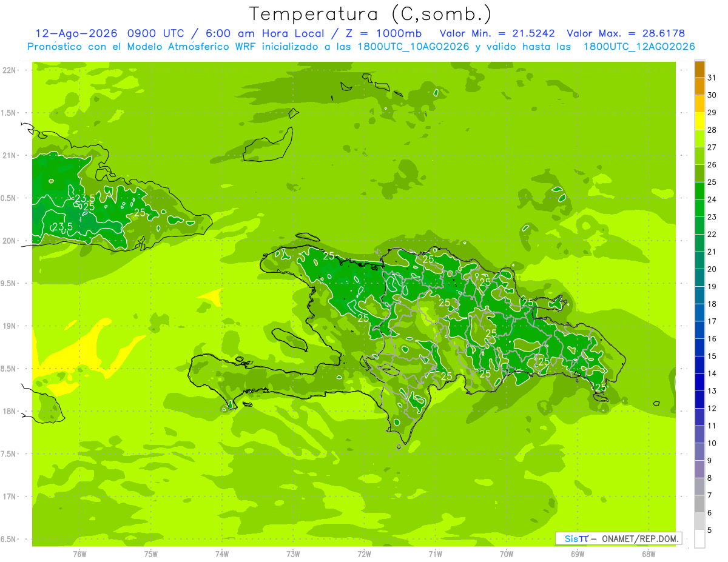The height and width of the screenshot is (562, 728).
Task: Click the '18N' latitude label
Action: (x=10, y=411)
